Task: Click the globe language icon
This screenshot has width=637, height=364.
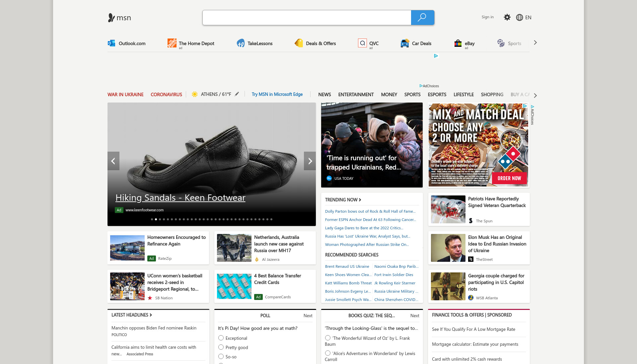Action: coord(520,18)
